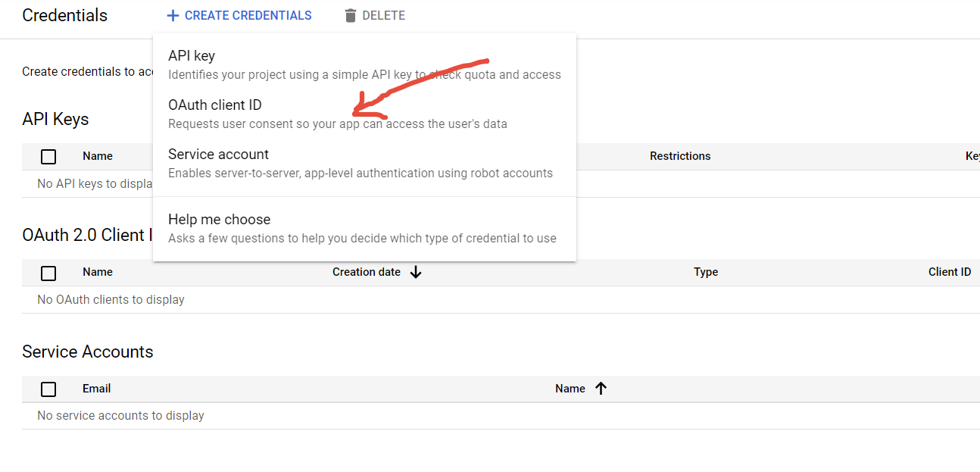Click the Client ID column header
The width and height of the screenshot is (980, 472).
pyautogui.click(x=949, y=272)
